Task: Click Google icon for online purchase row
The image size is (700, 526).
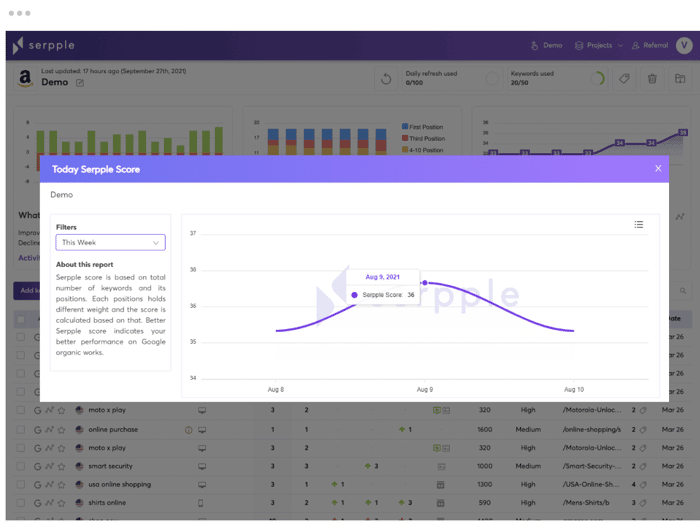Action: [x=38, y=430]
